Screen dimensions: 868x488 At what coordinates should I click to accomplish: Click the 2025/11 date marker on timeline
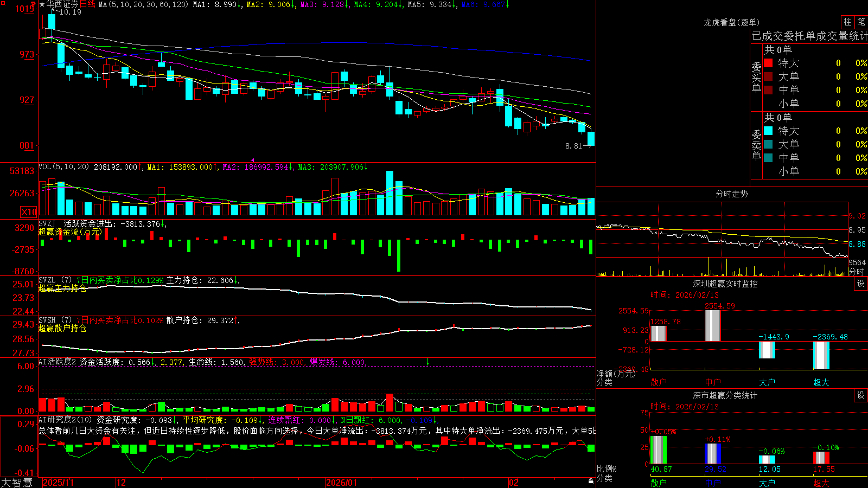pyautogui.click(x=58, y=483)
